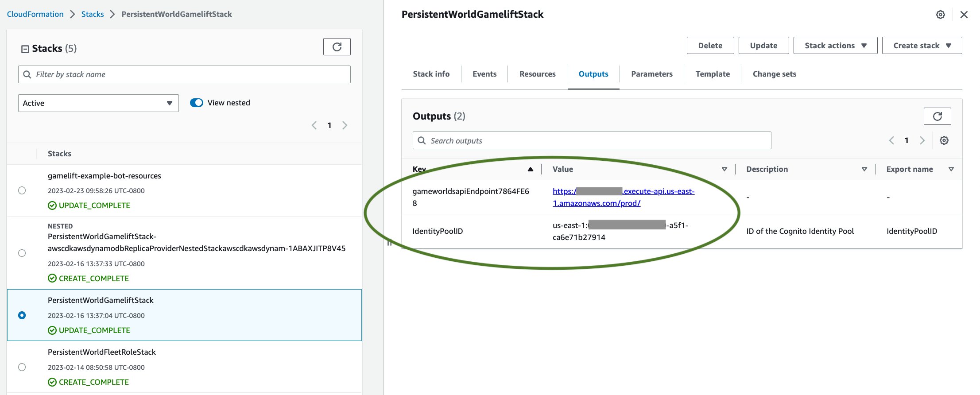The image size is (980, 395).
Task: Open PersistentWorldFleetRoleStack stack name
Action: tap(102, 352)
